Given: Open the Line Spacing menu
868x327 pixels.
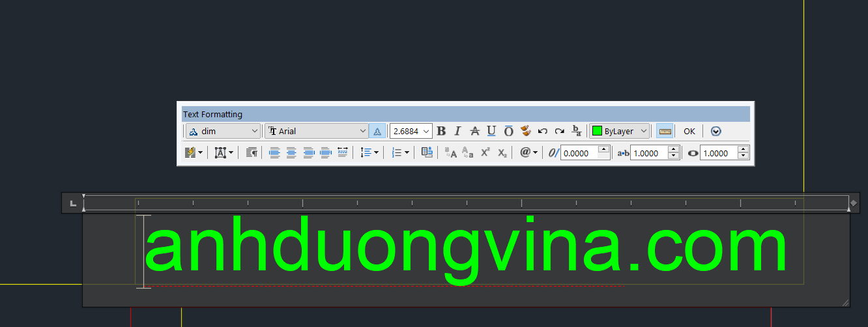Looking at the screenshot, I should click(369, 152).
